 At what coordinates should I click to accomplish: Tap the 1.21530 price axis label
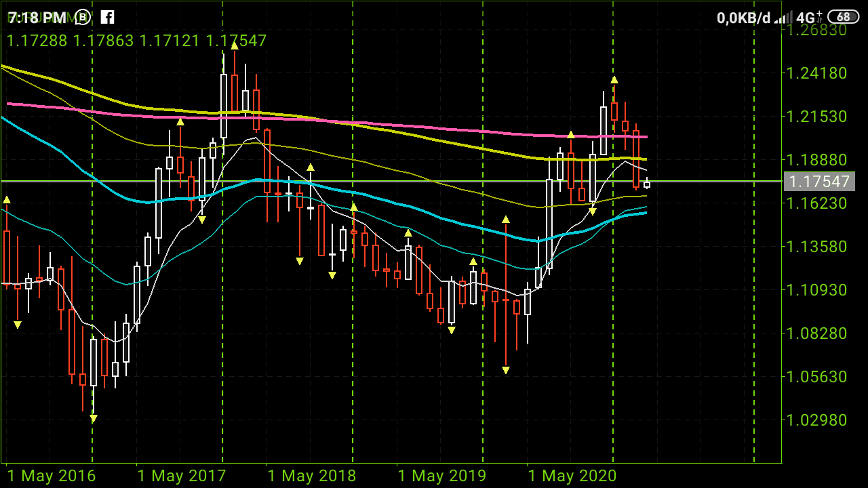coord(817,117)
